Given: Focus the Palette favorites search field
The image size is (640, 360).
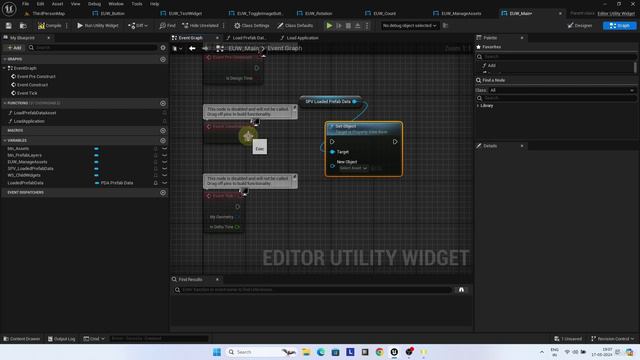Looking at the screenshot, I should click(x=556, y=57).
